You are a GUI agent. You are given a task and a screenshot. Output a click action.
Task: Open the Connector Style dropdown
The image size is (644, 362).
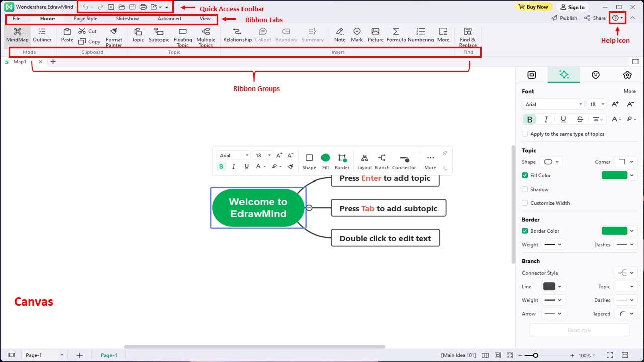[x=626, y=273]
